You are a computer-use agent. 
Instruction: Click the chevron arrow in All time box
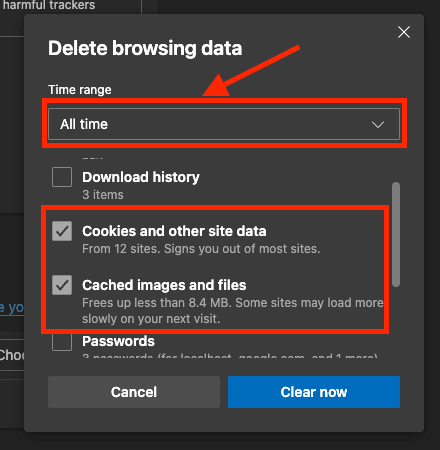tap(378, 125)
